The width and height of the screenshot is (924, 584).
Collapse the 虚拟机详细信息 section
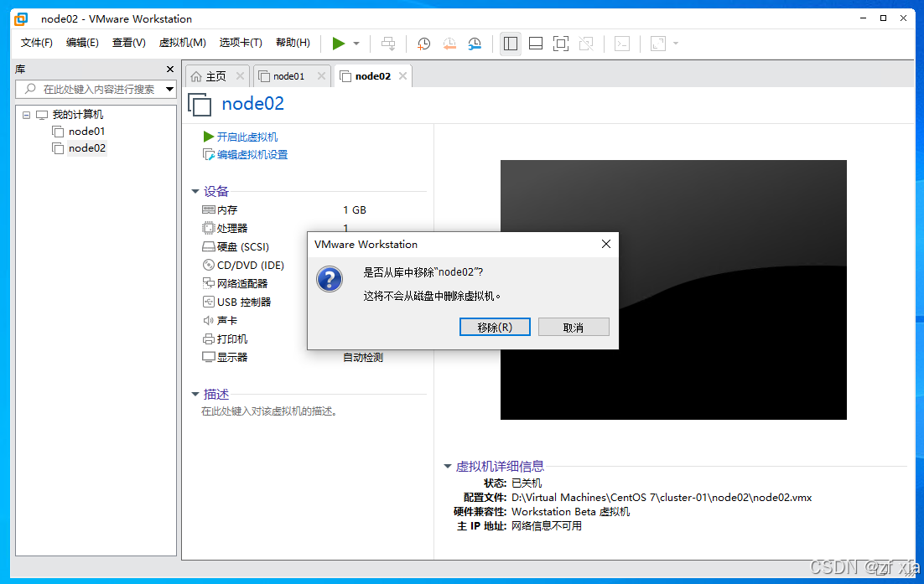tap(447, 466)
